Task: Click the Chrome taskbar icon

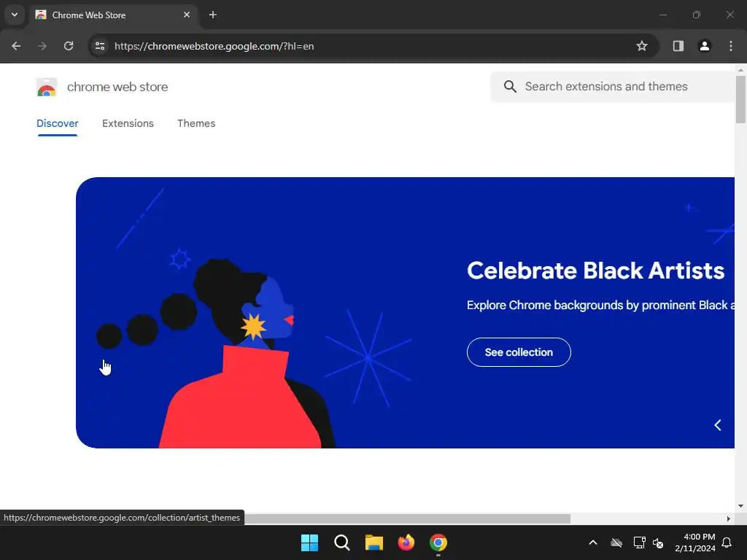Action: [x=438, y=542]
